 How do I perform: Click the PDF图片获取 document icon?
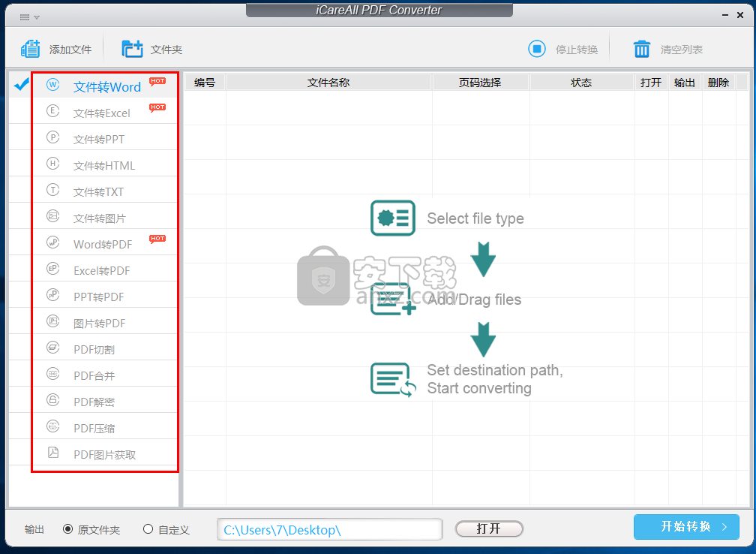click(x=53, y=452)
